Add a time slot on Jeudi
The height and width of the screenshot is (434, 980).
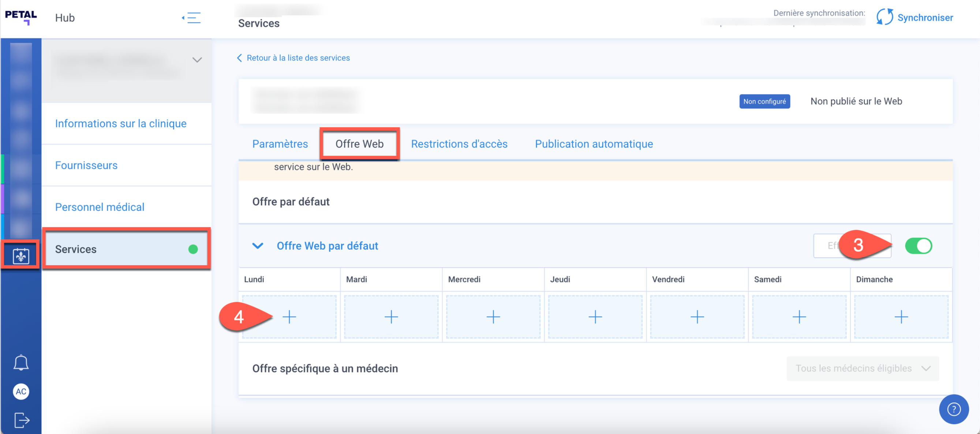(595, 317)
